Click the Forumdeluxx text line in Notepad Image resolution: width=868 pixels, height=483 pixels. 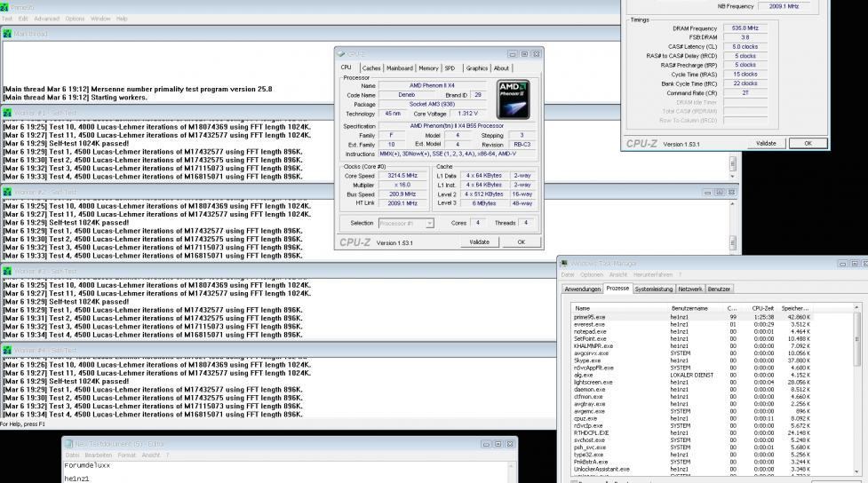point(87,466)
